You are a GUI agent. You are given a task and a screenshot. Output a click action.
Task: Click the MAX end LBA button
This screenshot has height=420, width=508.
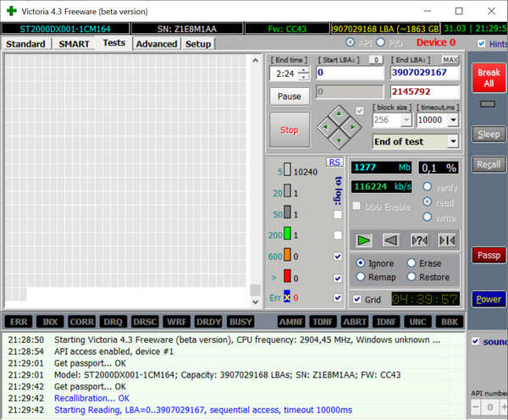point(450,60)
